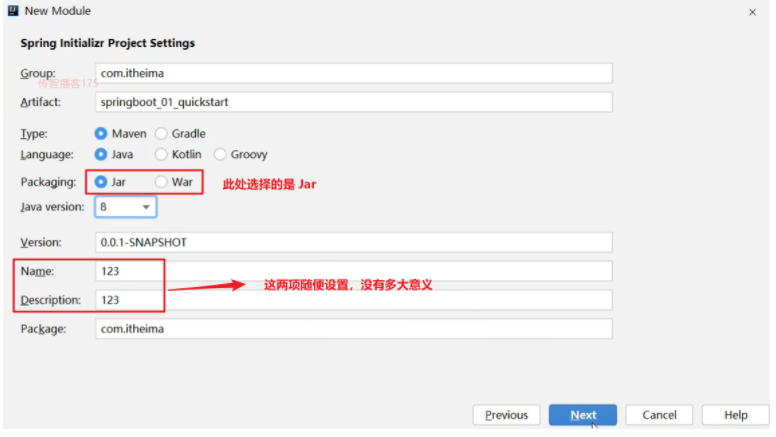Cancel the module creation

pos(659,415)
